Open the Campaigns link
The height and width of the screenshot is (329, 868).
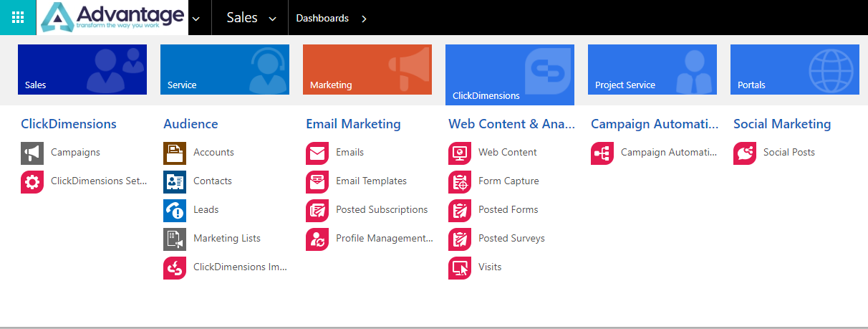[75, 152]
